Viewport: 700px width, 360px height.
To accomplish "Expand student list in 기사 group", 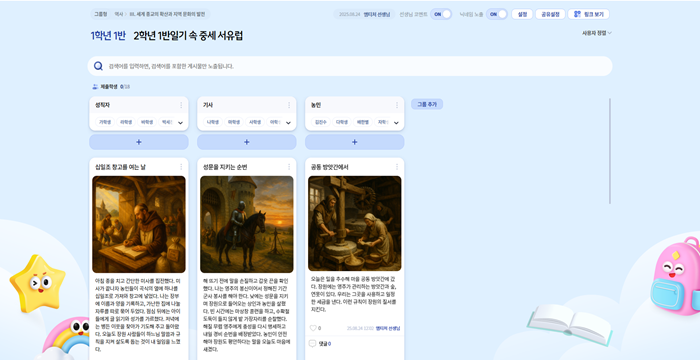I will [x=288, y=123].
